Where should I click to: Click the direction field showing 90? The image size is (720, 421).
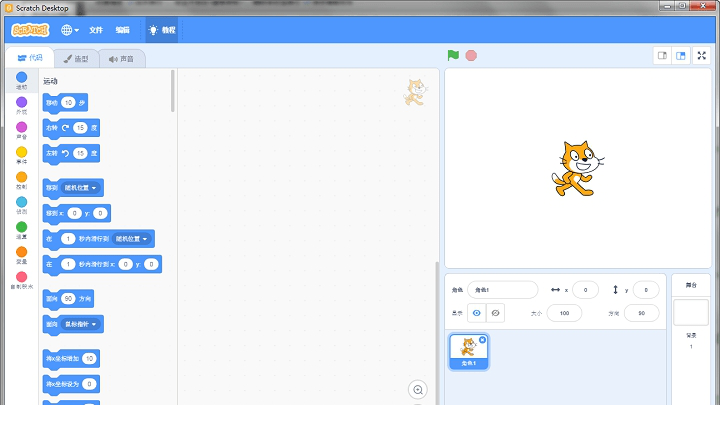point(641,313)
